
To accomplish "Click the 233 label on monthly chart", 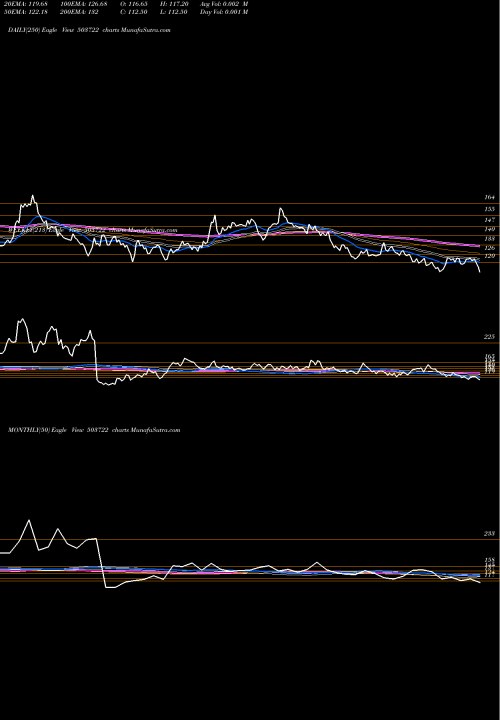I will pos(489,534).
